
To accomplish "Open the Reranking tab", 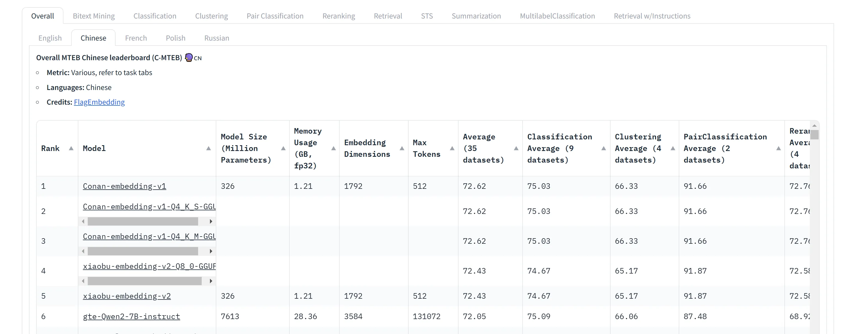I will 339,16.
